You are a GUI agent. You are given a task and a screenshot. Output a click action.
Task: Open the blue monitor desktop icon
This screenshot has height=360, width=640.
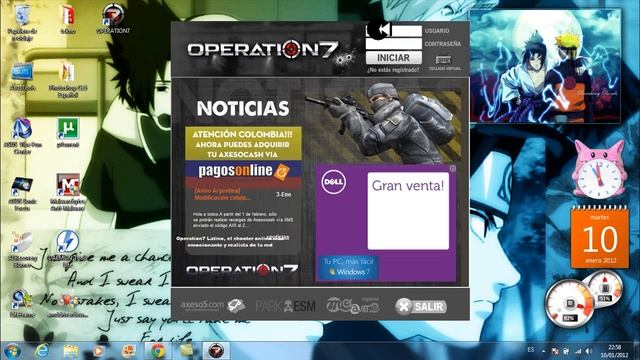pyautogui.click(x=22, y=73)
